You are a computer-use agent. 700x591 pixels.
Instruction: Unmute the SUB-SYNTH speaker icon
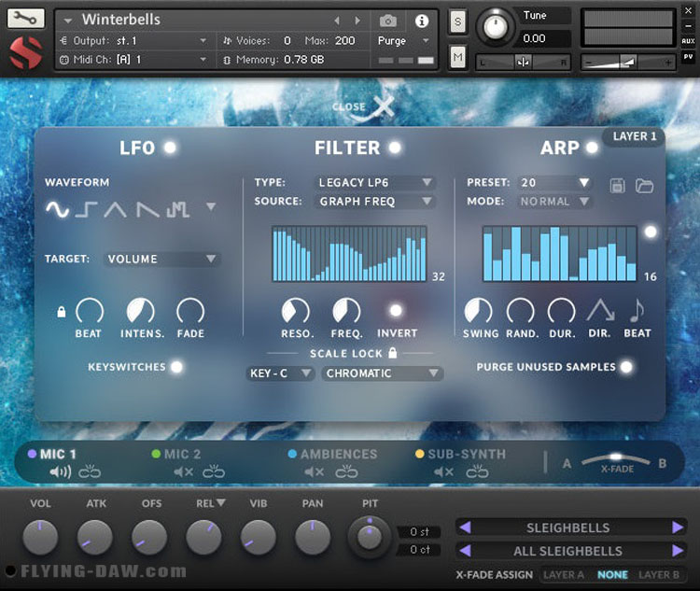coord(443,471)
